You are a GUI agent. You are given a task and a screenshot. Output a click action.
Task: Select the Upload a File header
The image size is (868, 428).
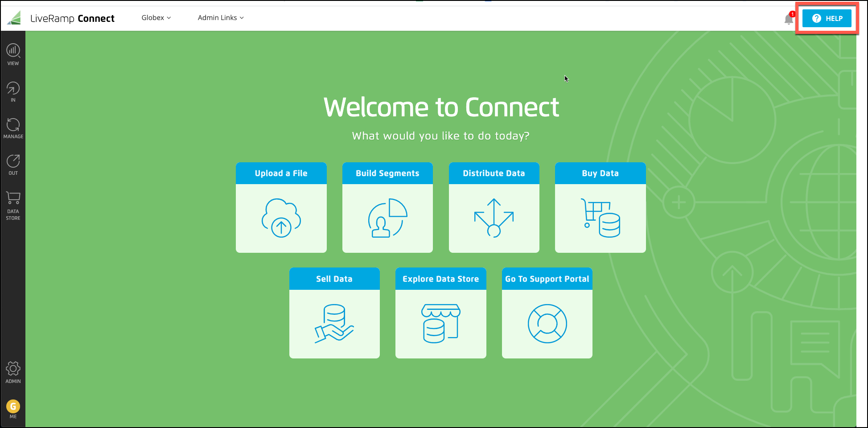click(x=281, y=173)
